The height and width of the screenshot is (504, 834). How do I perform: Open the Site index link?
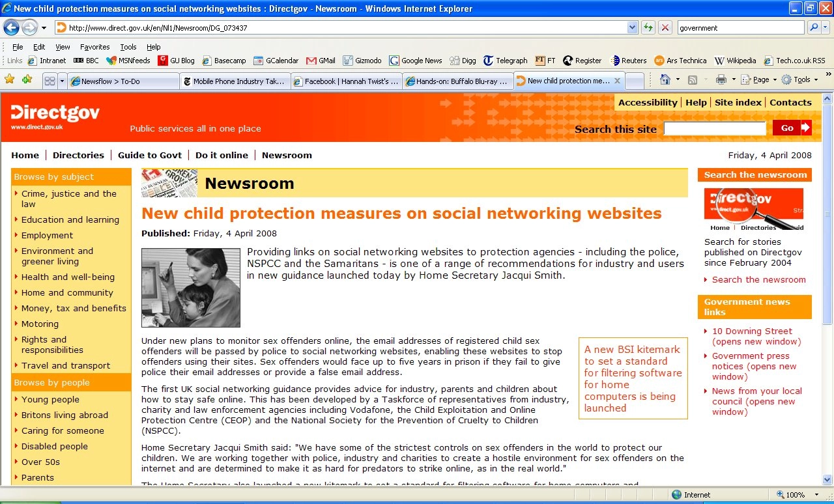pos(738,102)
